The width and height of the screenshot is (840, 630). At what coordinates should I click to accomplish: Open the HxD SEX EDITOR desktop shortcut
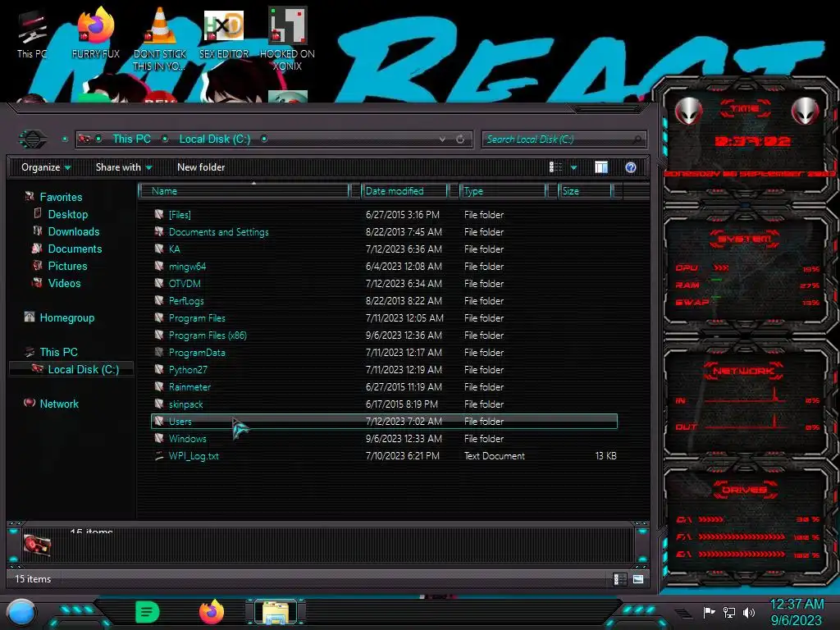(224, 33)
